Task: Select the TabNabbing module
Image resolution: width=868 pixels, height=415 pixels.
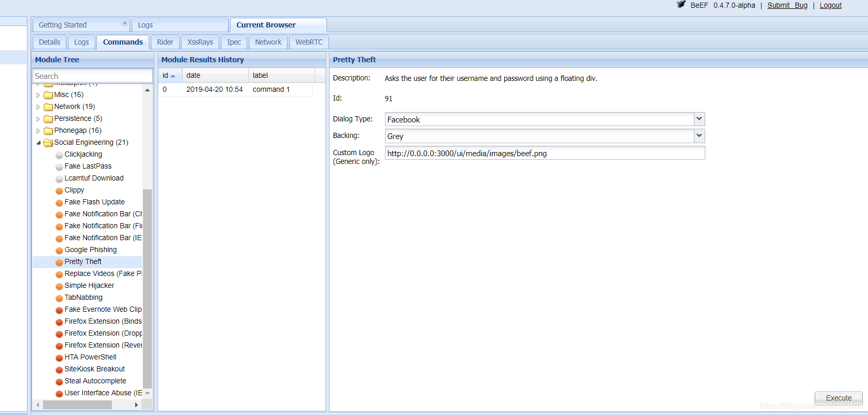Action: pyautogui.click(x=83, y=297)
